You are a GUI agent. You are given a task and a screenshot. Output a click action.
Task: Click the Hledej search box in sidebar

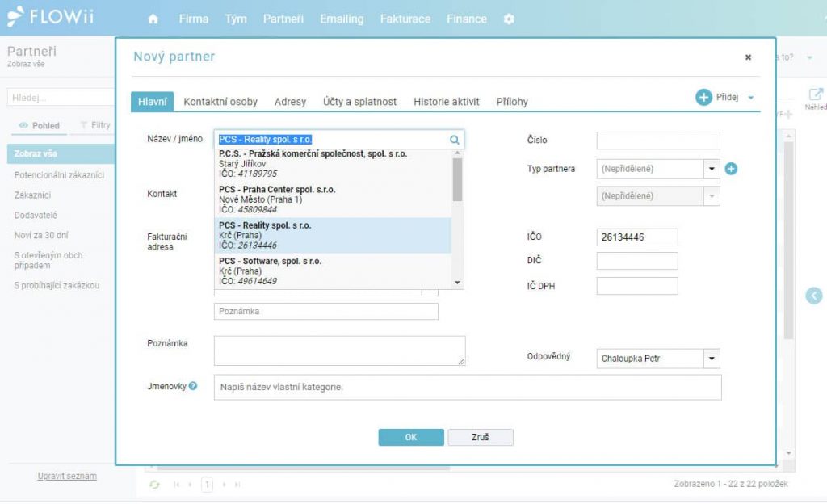pos(61,98)
